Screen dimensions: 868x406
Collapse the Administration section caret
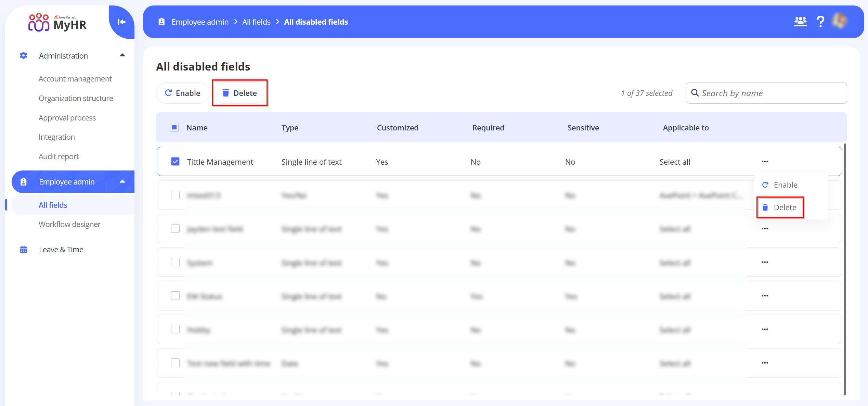(122, 55)
